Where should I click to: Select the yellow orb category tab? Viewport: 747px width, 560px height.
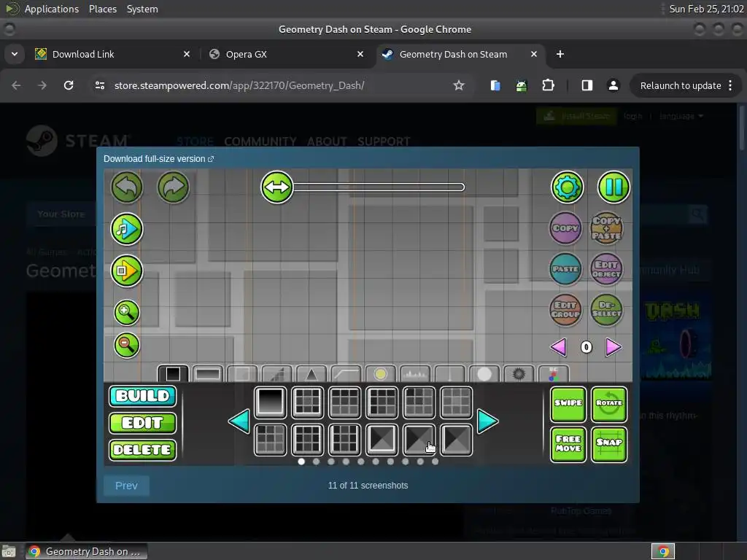pyautogui.click(x=380, y=374)
